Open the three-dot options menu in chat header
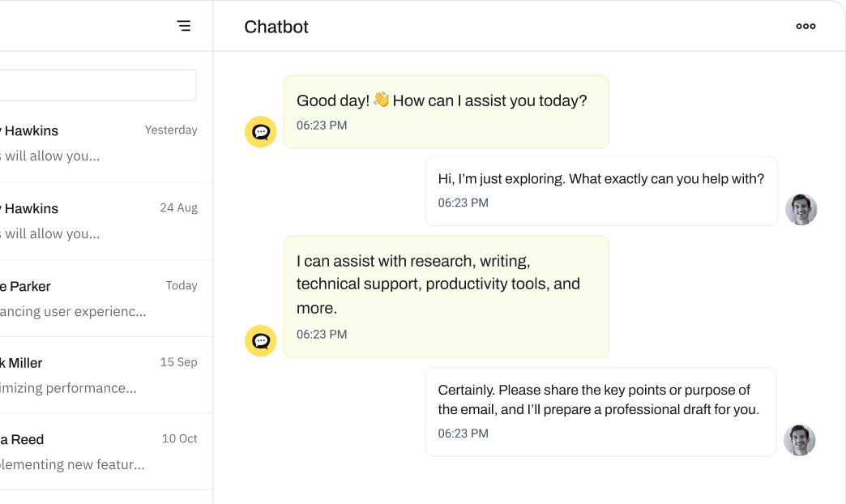This screenshot has width=846, height=504. point(806,26)
